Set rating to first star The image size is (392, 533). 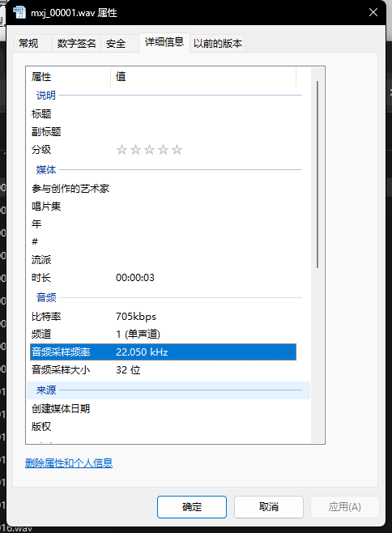click(121, 150)
